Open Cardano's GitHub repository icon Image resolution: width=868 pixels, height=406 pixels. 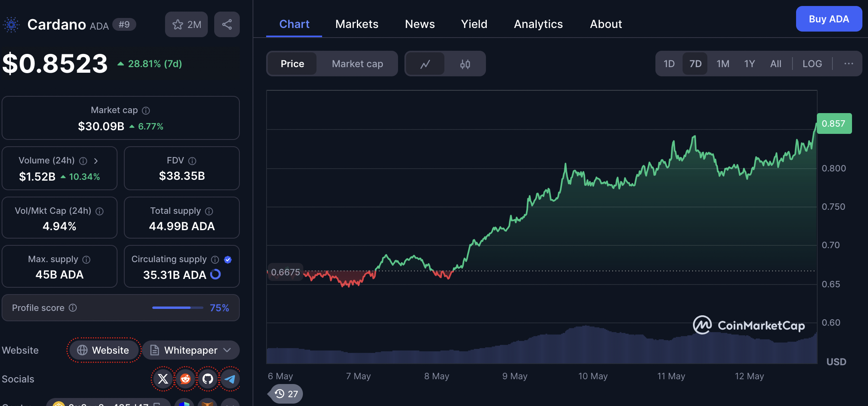[x=208, y=379]
